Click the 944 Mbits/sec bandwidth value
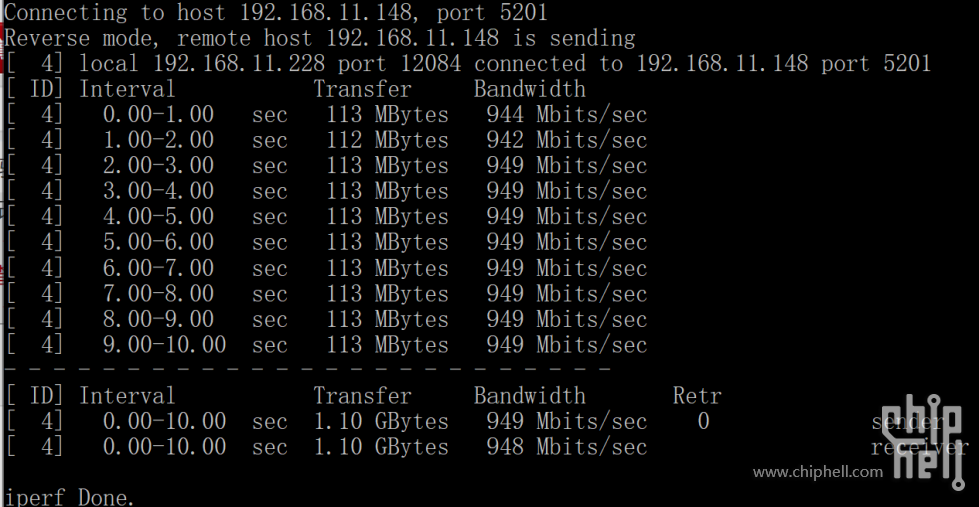979x507 pixels. click(x=567, y=115)
